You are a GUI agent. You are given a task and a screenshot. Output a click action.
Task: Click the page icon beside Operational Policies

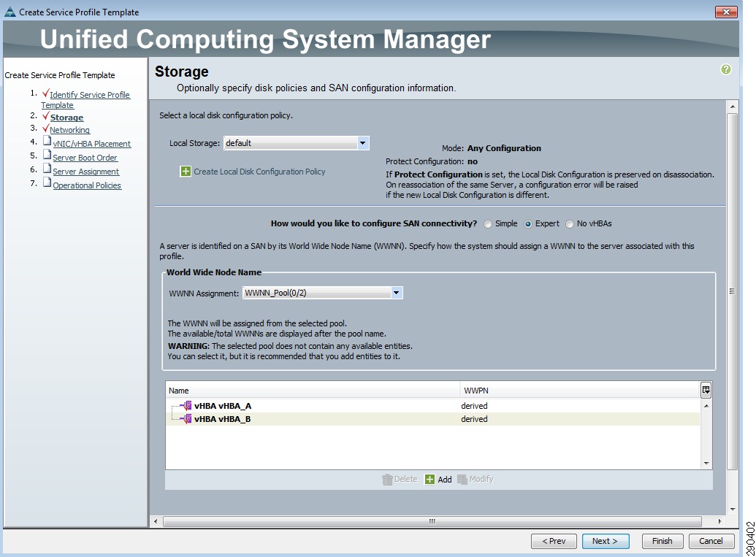point(47,182)
